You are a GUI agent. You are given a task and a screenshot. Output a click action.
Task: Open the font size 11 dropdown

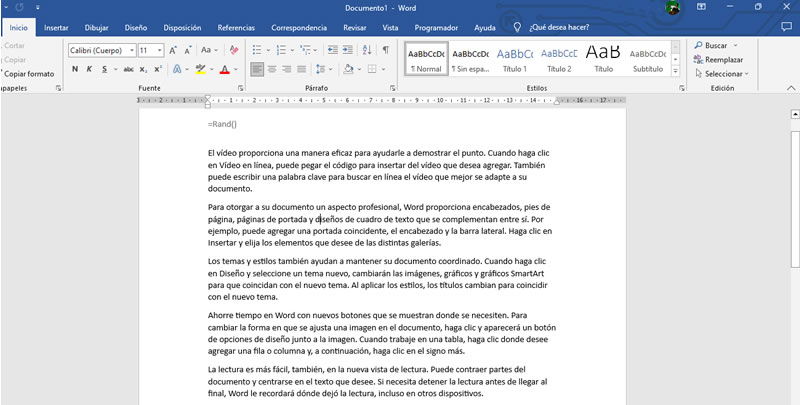[x=159, y=50]
